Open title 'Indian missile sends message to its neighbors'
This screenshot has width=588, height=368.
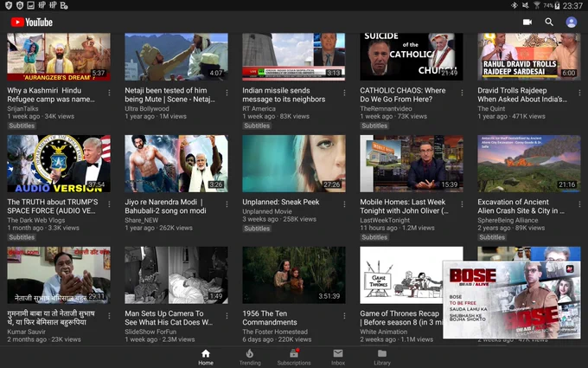[x=284, y=94]
